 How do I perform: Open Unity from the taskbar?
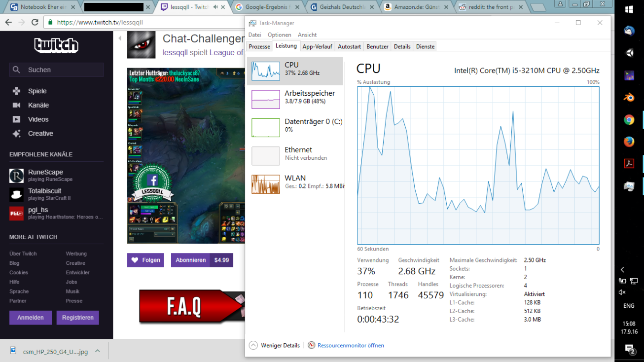pos(629,53)
